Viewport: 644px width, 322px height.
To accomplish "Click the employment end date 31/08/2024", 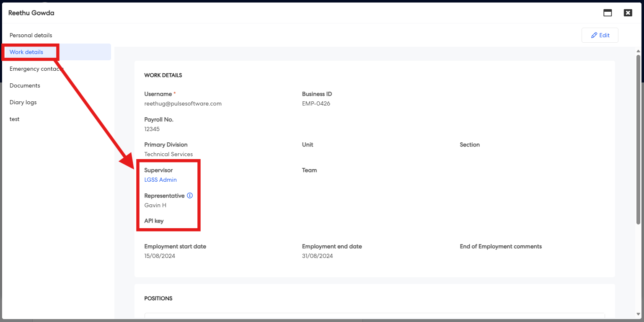I will (x=317, y=256).
